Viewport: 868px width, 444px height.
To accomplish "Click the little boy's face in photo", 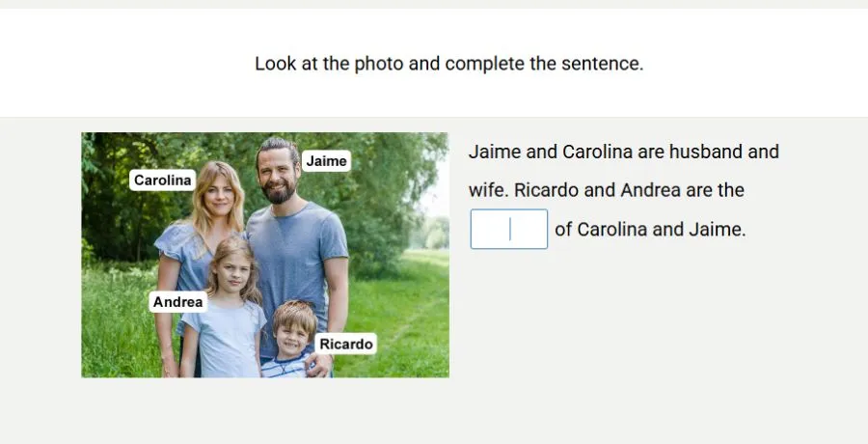I will [293, 333].
